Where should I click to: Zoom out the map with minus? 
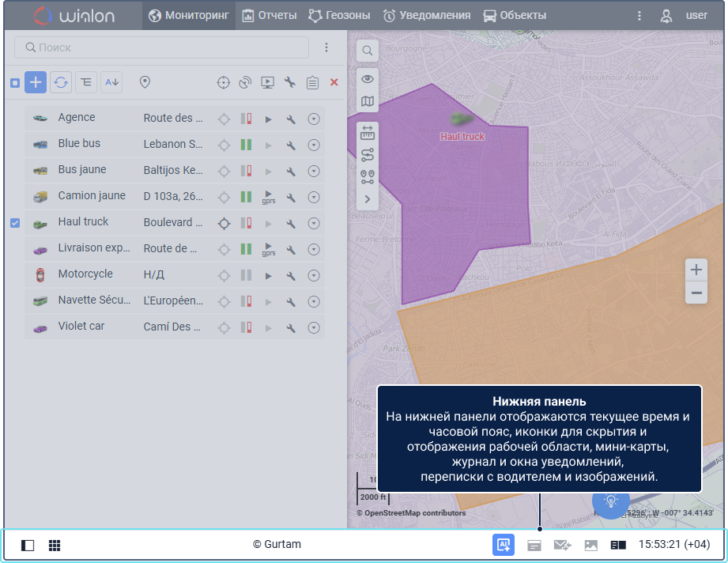coord(696,293)
